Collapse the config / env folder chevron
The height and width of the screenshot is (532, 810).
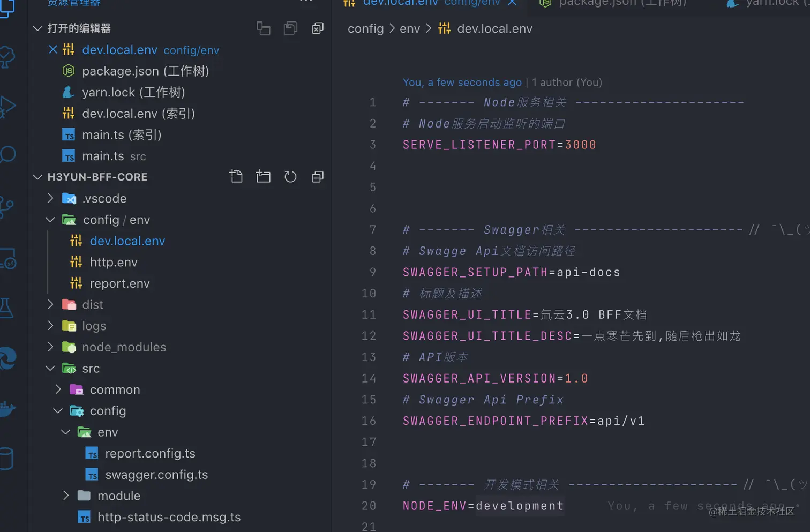point(50,220)
